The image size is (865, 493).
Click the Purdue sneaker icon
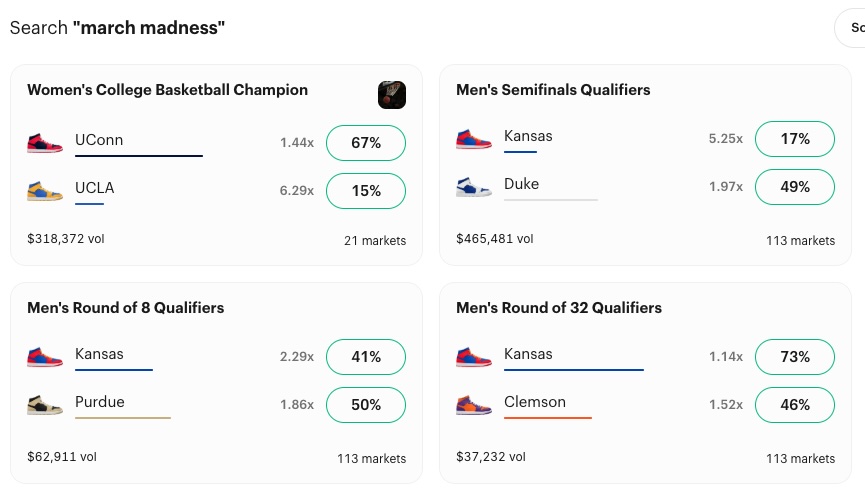[x=45, y=405]
